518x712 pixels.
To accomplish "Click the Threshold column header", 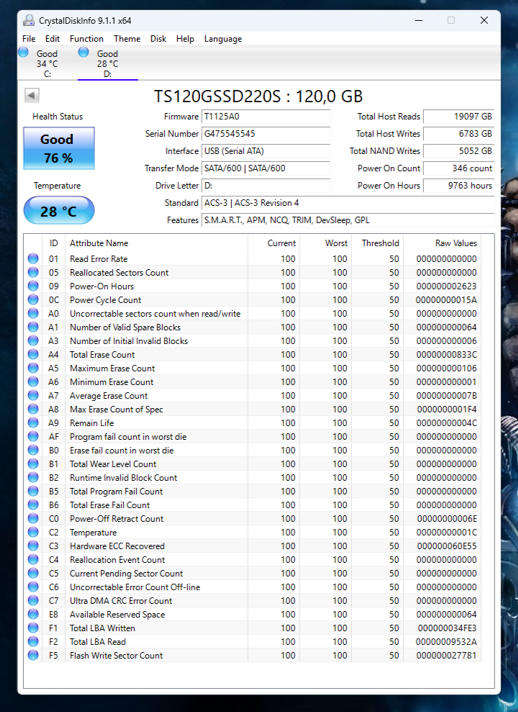I will tap(378, 243).
